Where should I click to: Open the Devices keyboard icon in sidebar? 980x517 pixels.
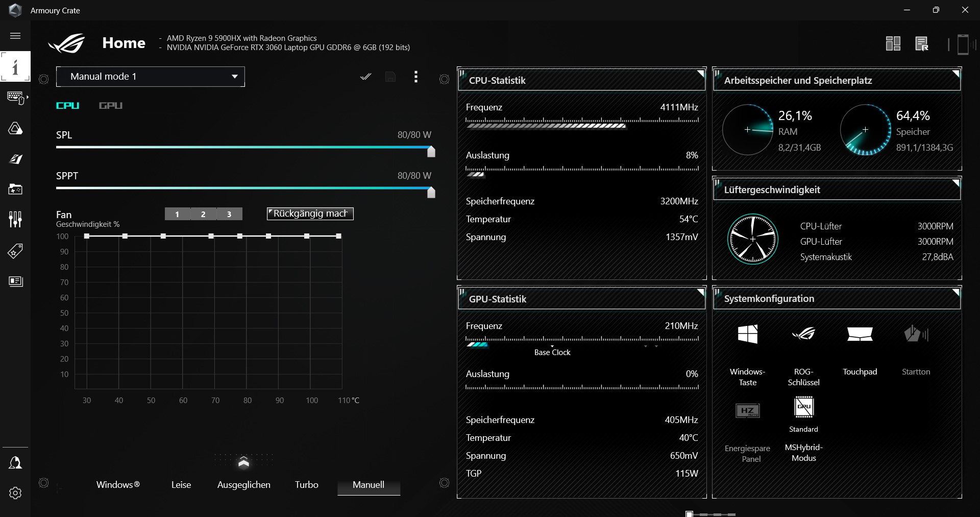tap(16, 97)
